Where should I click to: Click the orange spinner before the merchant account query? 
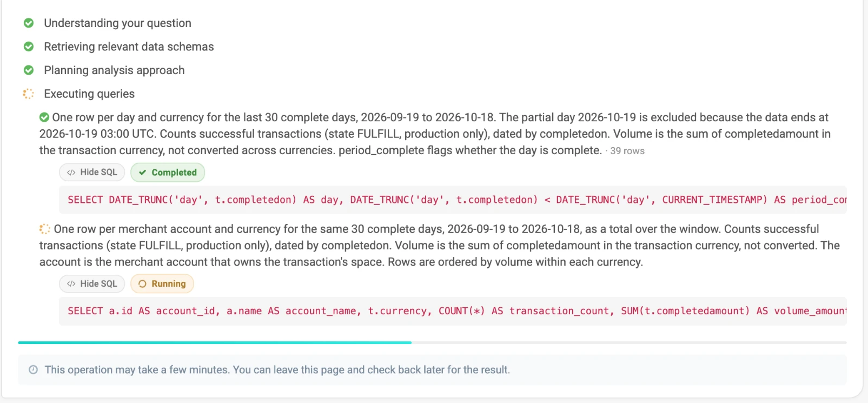click(45, 229)
